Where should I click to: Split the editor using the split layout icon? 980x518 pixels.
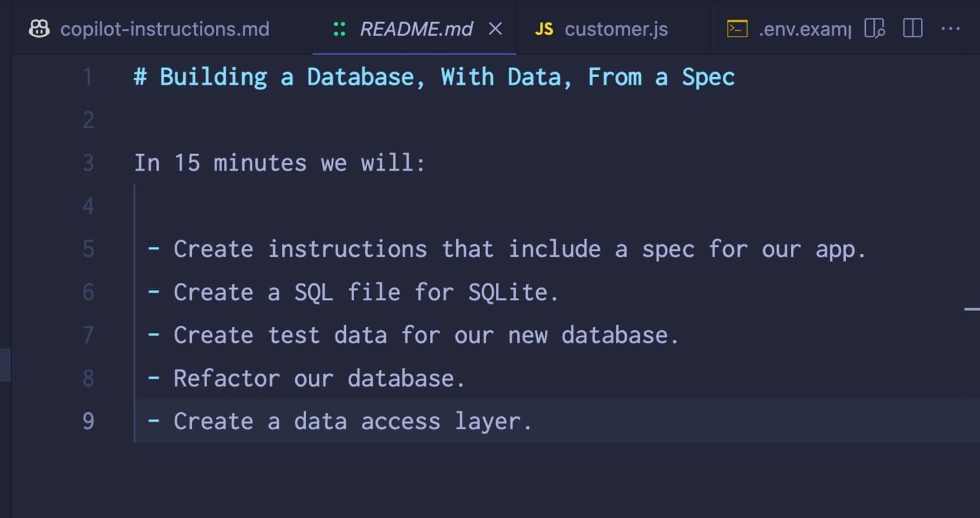point(912,28)
